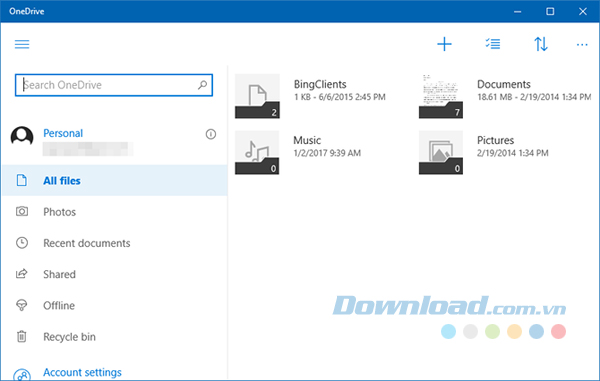Click the Offline parachute icon
Viewport: 600px width, 381px height.
coord(22,305)
